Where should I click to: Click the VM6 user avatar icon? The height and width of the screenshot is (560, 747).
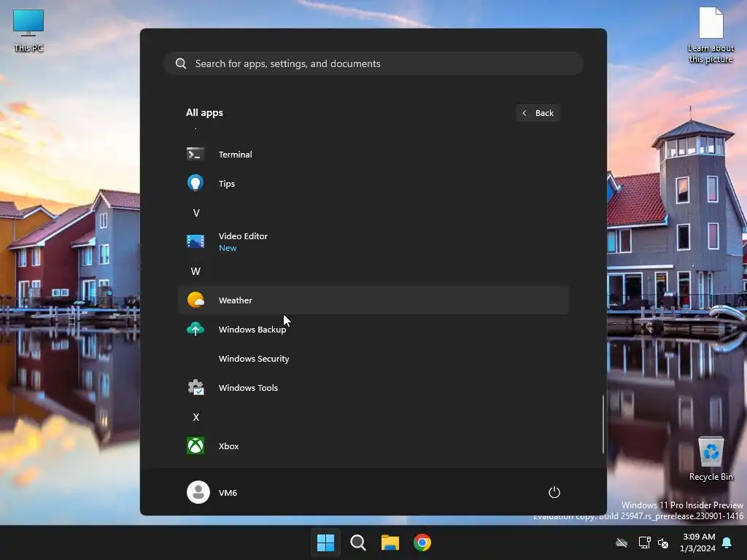pyautogui.click(x=198, y=492)
